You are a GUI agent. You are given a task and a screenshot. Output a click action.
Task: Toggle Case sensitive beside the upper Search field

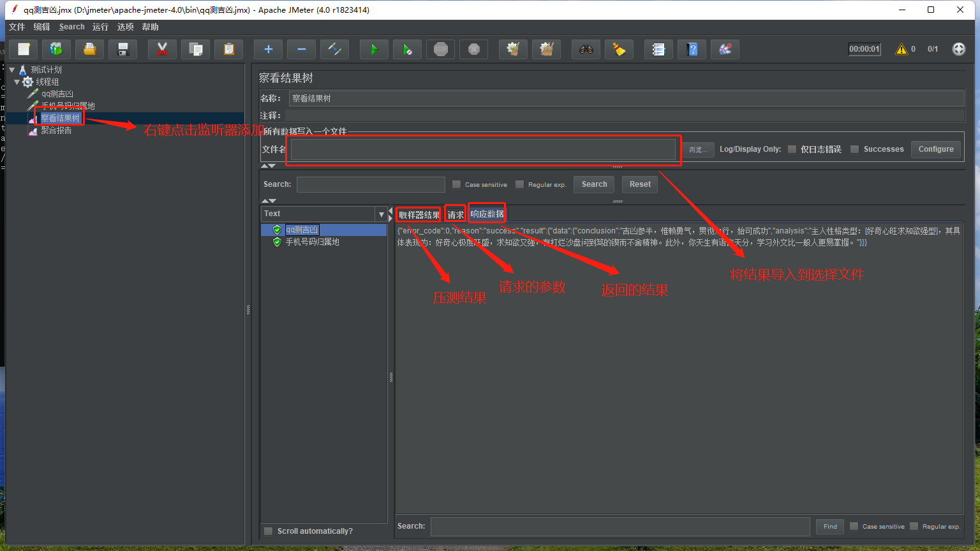[456, 184]
